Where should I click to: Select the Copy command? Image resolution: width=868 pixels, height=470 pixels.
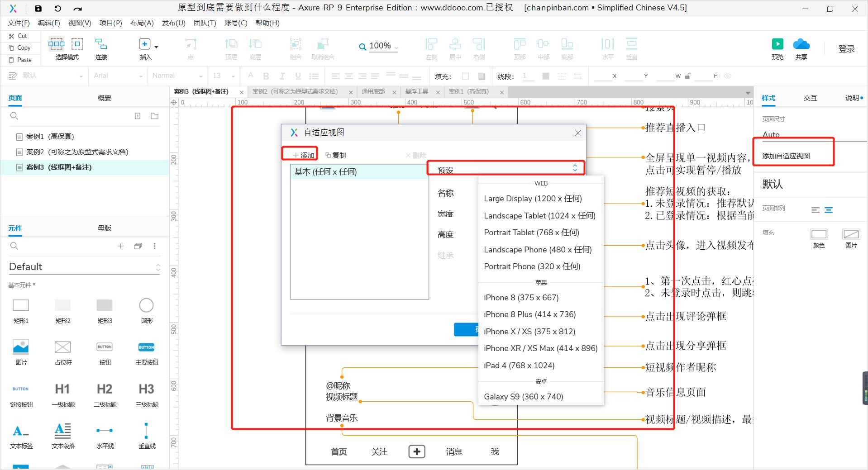20,47
